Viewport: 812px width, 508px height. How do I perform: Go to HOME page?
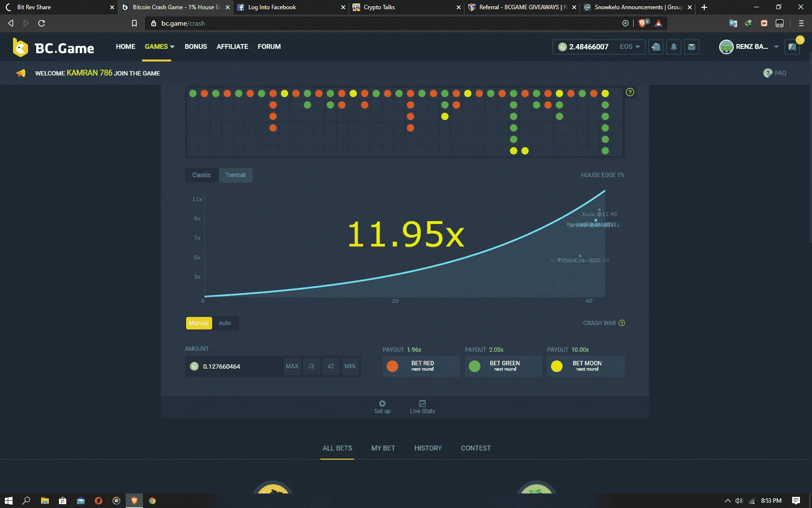(x=126, y=46)
